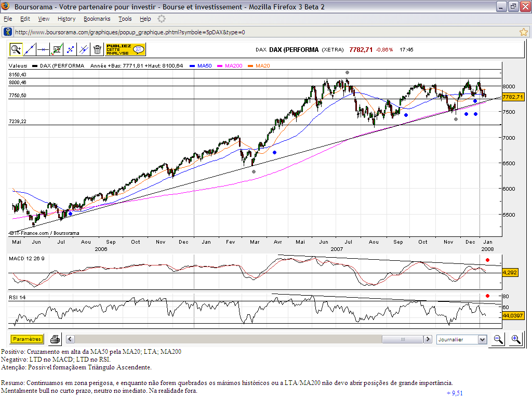Click the MA50 blue legend swatch

coord(192,66)
